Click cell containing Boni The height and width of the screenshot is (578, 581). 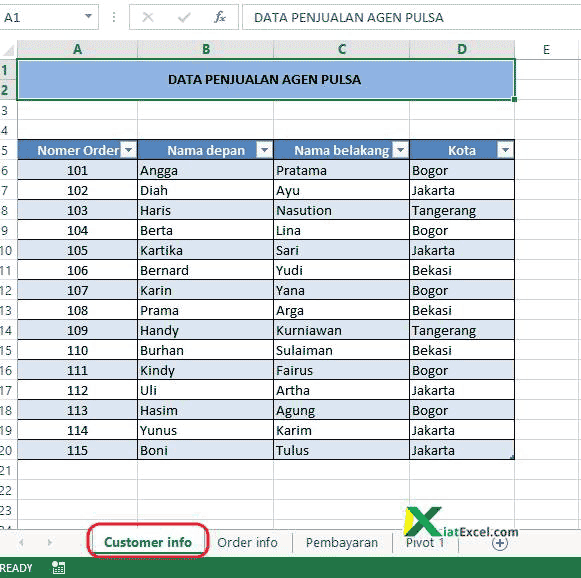pos(206,451)
